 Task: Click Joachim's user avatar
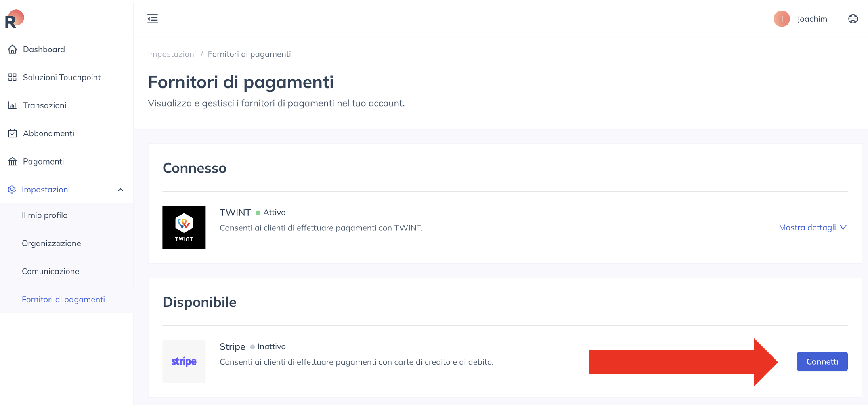point(782,19)
